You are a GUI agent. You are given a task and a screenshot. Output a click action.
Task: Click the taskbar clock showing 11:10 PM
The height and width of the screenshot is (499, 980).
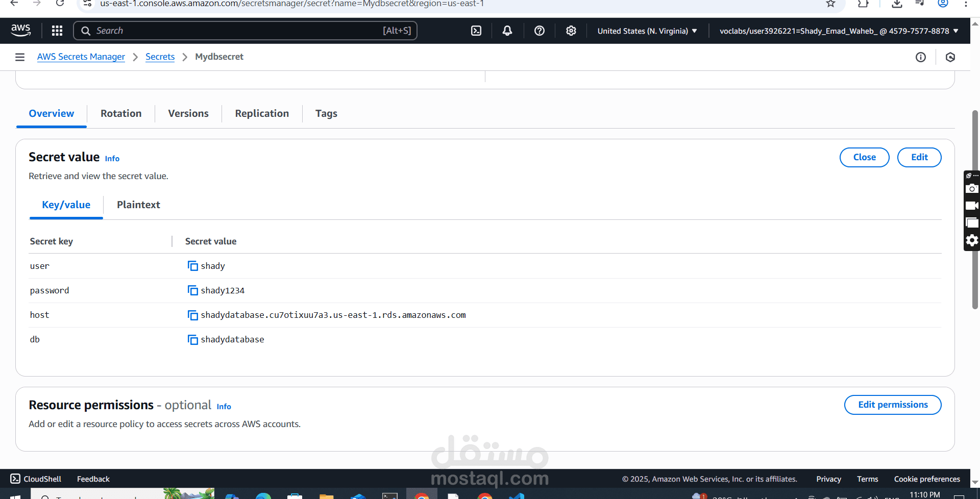pyautogui.click(x=924, y=494)
